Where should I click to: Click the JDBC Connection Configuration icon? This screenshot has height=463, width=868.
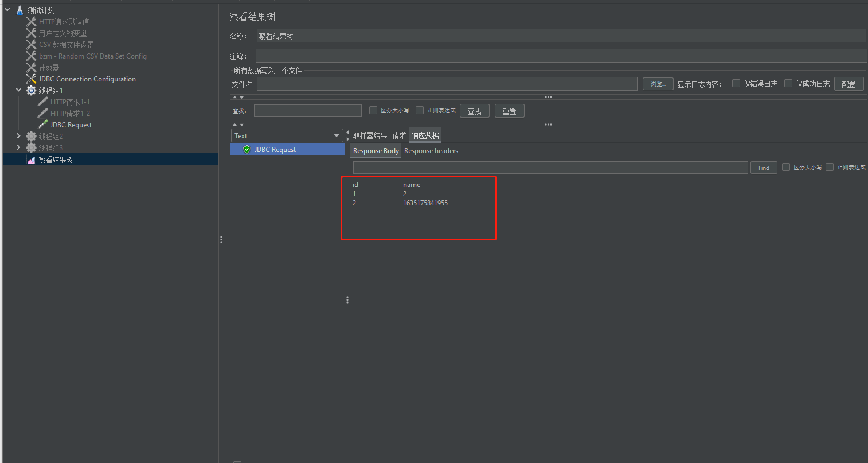tap(31, 79)
